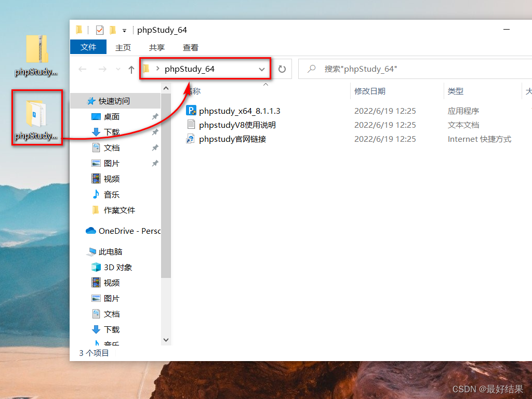Click the Properties quick access toolbar icon
Image resolution: width=532 pixels, height=399 pixels.
coord(100,30)
